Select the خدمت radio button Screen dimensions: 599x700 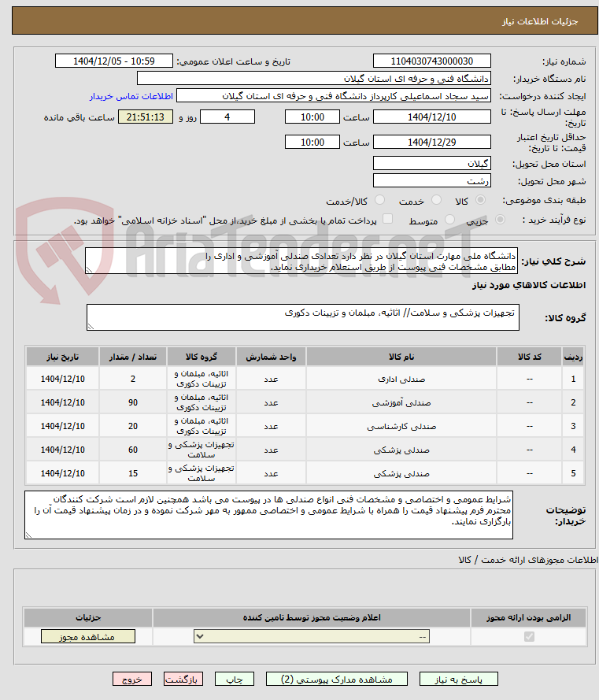(437, 200)
